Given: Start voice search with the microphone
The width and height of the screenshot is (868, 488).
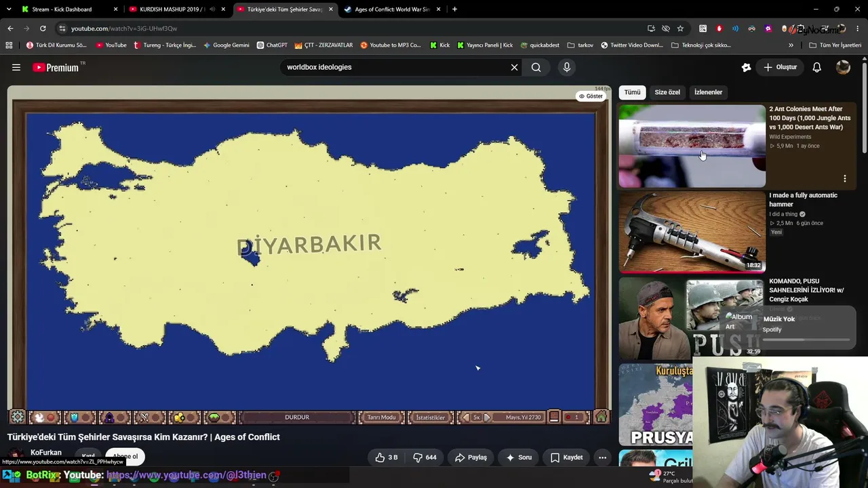Looking at the screenshot, I should pos(567,67).
